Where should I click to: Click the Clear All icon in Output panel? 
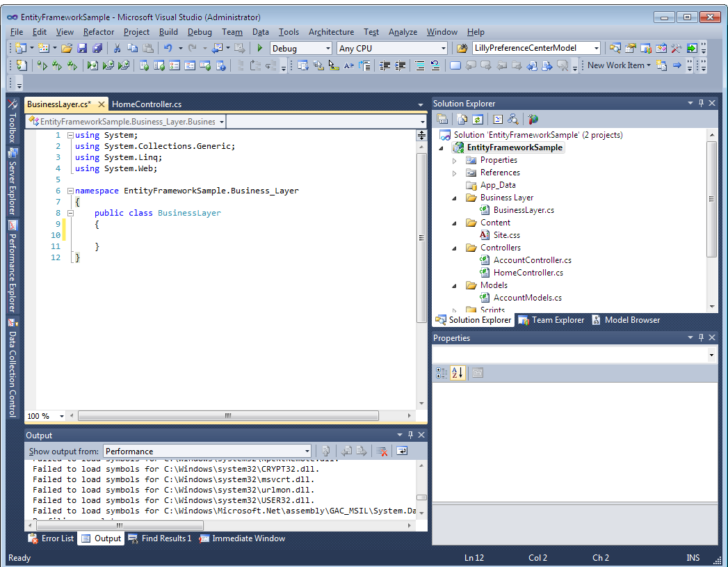pos(382,451)
